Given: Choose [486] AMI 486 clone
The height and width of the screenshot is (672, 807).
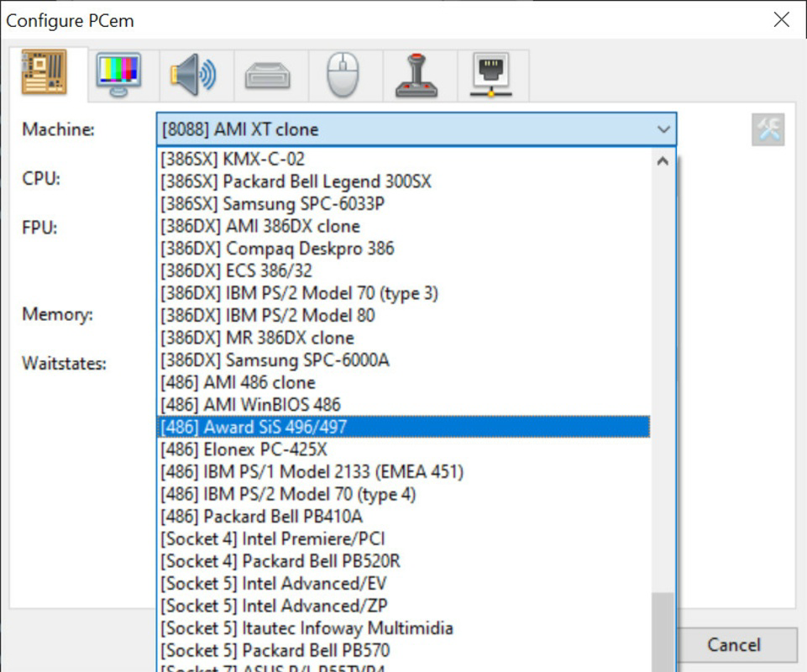Looking at the screenshot, I should (x=403, y=382).
